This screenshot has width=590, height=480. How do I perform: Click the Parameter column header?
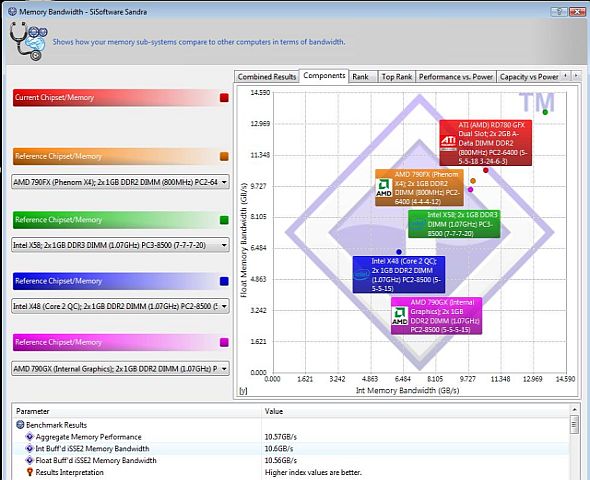137,411
